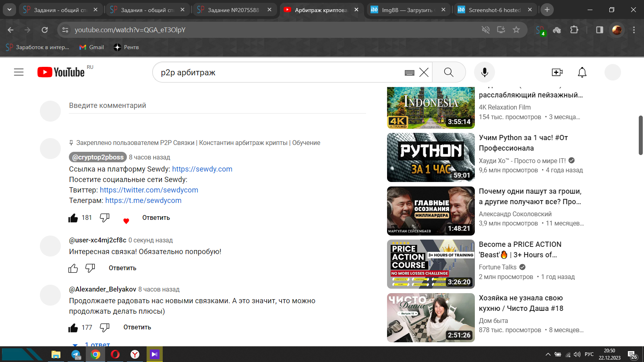Click the magnifier search button
This screenshot has width=644, height=362.
(x=449, y=72)
